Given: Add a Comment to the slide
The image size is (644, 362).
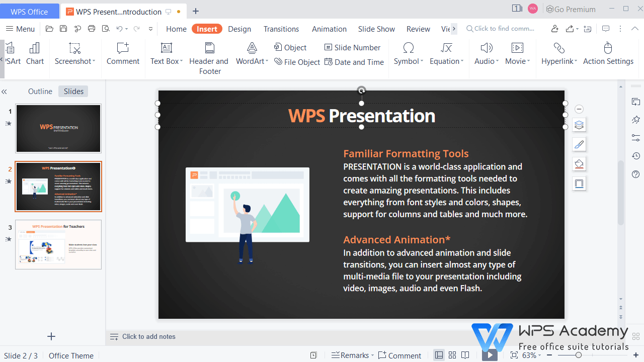Looking at the screenshot, I should [123, 54].
